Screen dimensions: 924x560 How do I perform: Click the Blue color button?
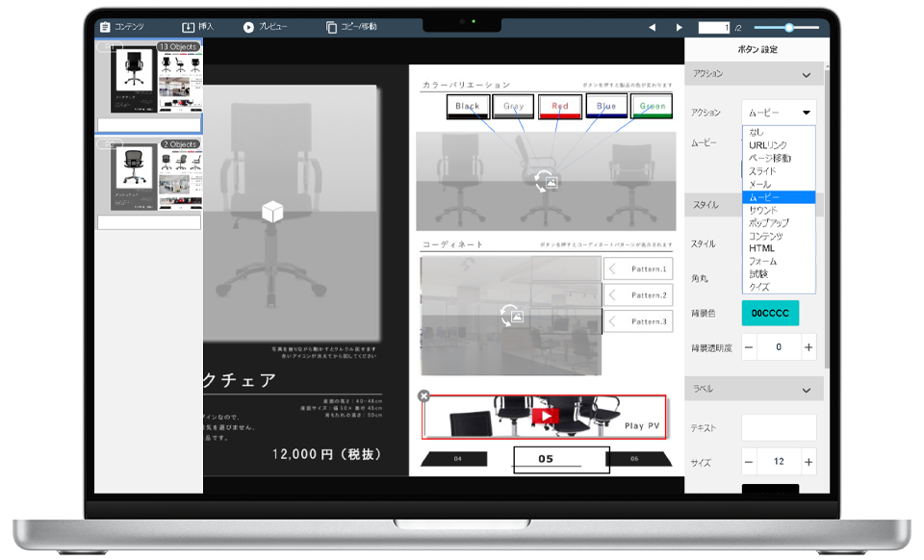[606, 107]
